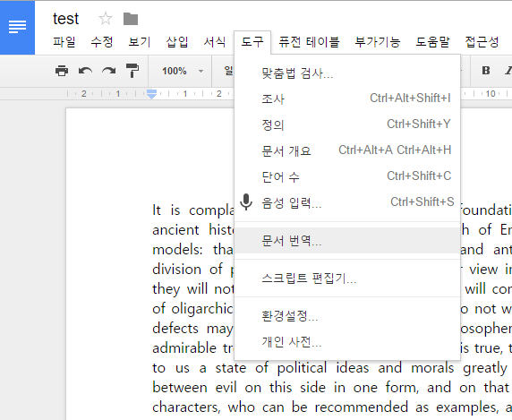This screenshot has width=512, height=420.
Task: Choose 문서 번역 menu entry
Action: click(x=347, y=241)
